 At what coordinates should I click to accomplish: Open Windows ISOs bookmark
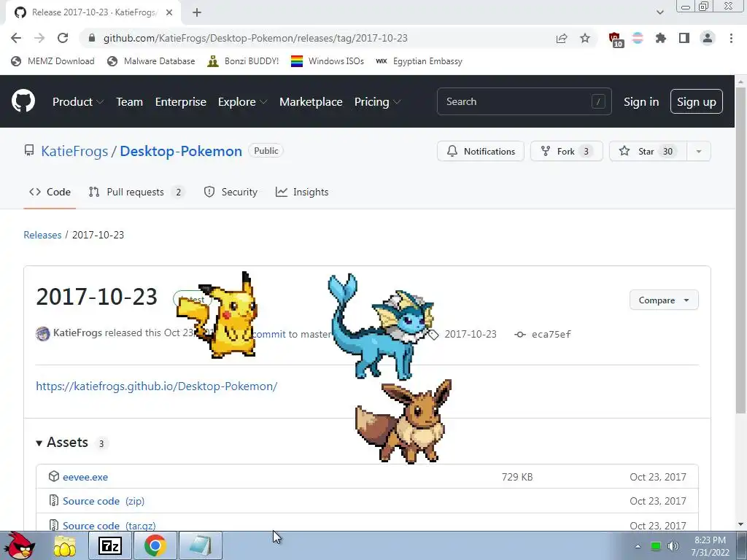328,61
